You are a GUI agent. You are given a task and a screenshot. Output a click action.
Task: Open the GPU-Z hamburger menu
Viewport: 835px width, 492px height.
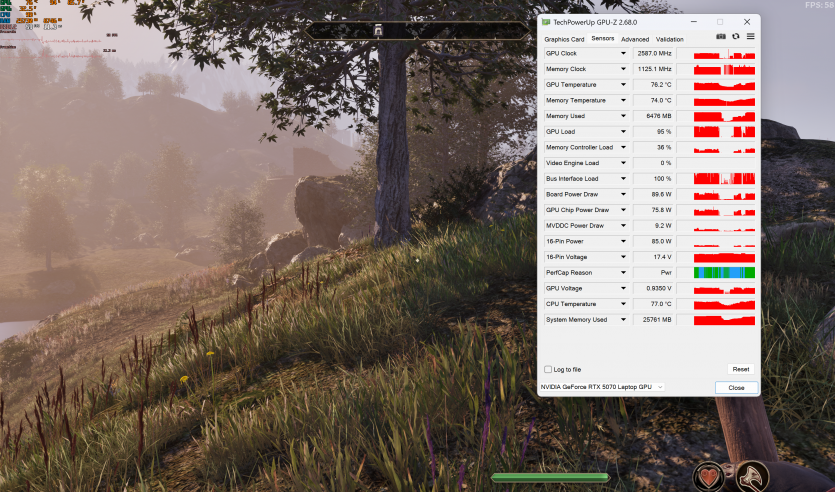coord(750,36)
